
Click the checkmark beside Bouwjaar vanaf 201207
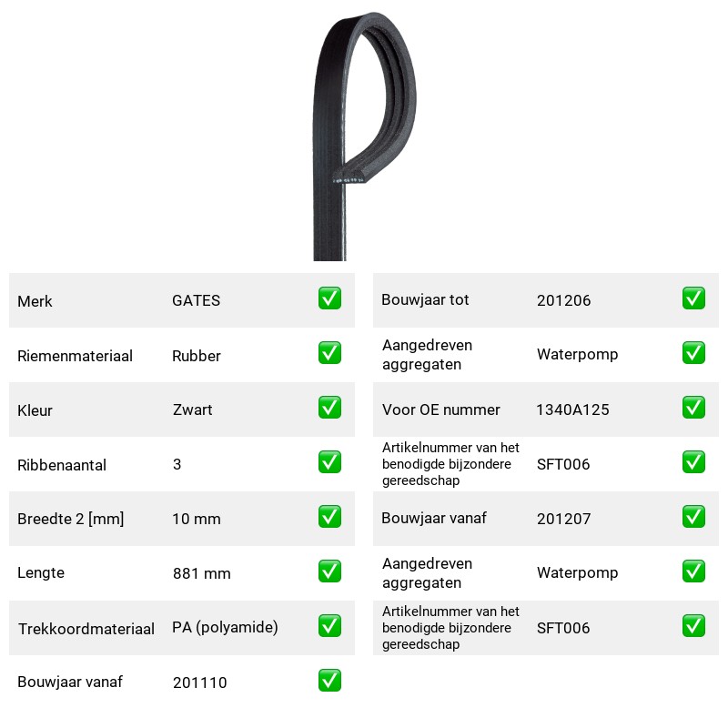click(x=693, y=517)
